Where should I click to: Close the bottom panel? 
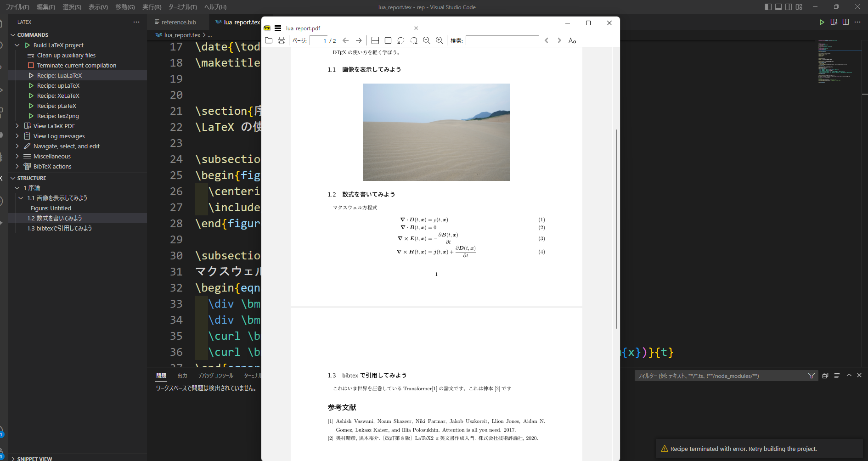pos(859,376)
